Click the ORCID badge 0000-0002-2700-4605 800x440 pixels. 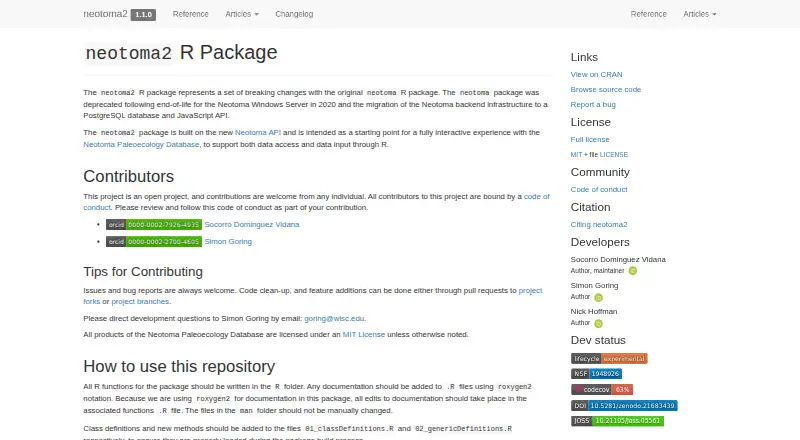154,241
